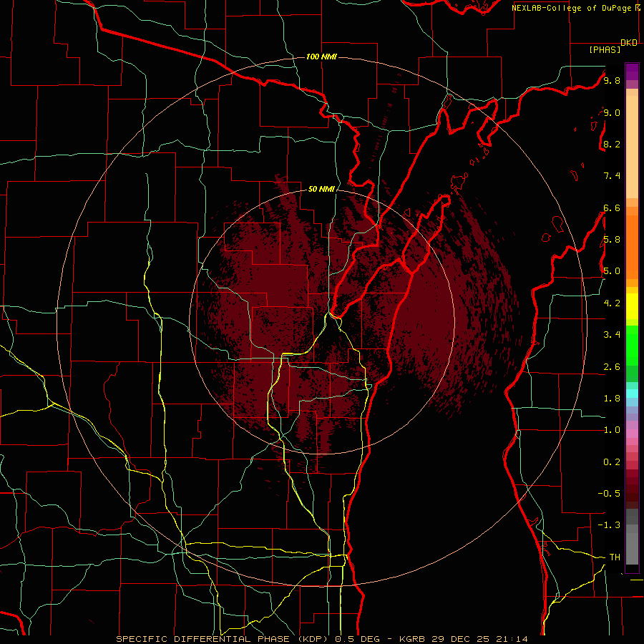
Task: Click the 9.8 legend value
Action: pos(612,80)
